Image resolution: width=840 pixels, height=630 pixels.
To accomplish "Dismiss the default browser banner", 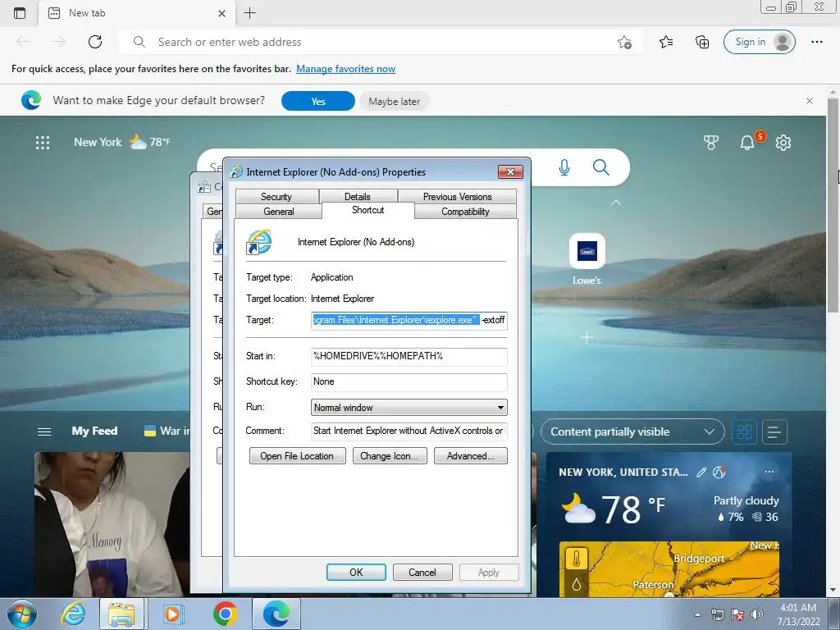I will tap(810, 101).
